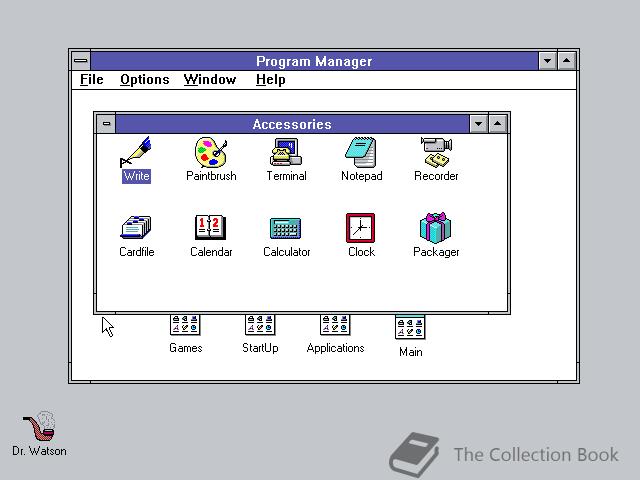Viewport: 640px width, 480px height.
Task: Open the File menu
Action: tap(91, 80)
